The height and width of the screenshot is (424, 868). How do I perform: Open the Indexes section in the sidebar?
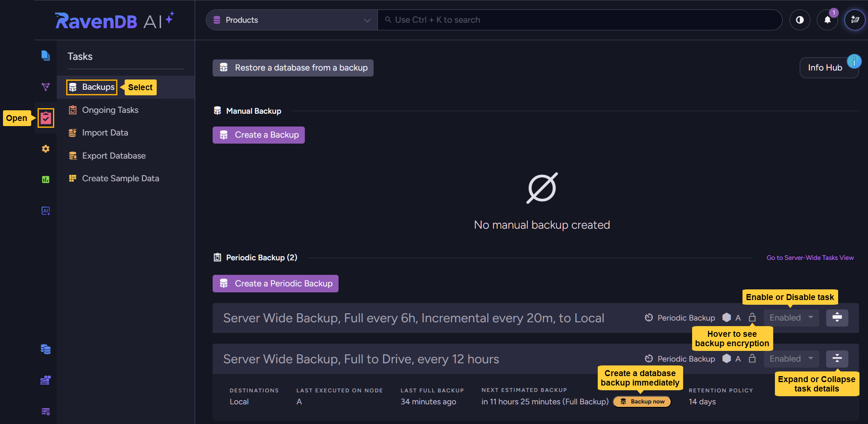click(46, 87)
